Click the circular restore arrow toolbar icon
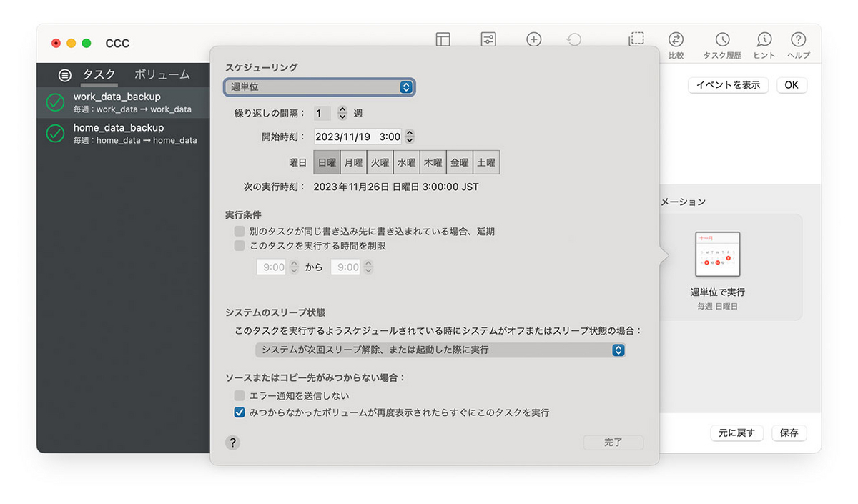Image resolution: width=858 pixels, height=504 pixels. tap(574, 40)
